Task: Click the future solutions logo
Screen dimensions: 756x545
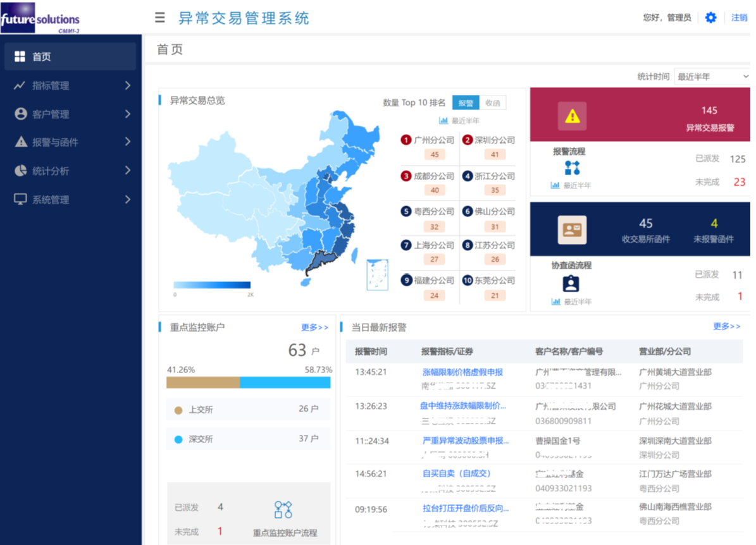Action: (x=40, y=18)
